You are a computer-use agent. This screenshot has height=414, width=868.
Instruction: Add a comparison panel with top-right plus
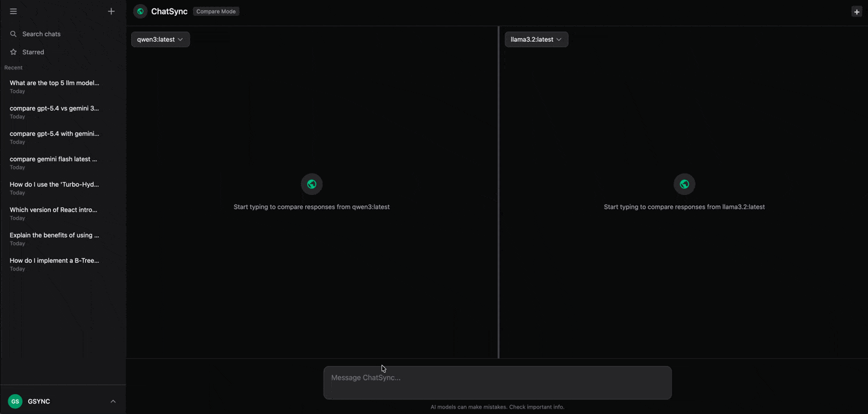coord(856,12)
